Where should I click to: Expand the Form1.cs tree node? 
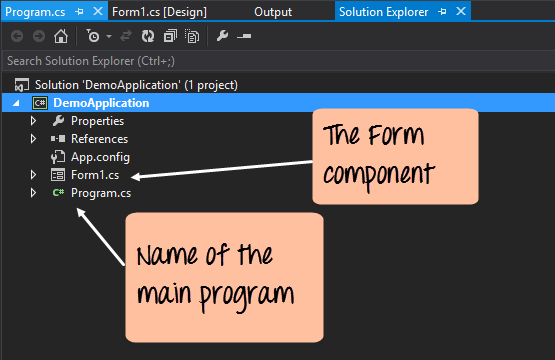click(33, 175)
